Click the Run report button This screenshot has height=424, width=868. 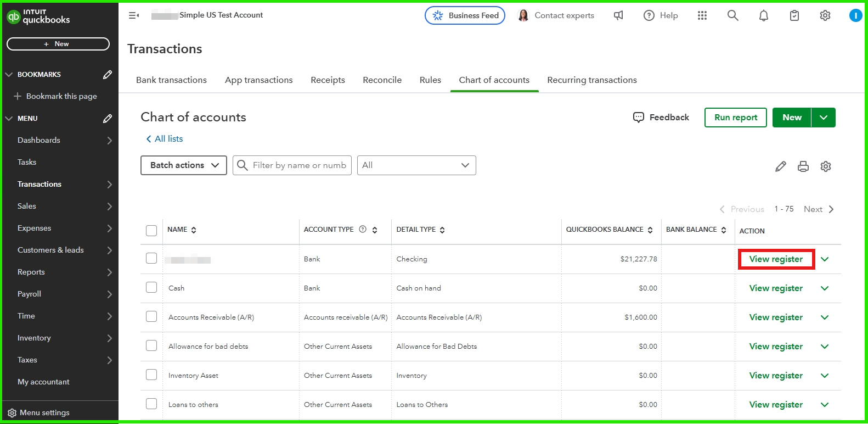[736, 118]
